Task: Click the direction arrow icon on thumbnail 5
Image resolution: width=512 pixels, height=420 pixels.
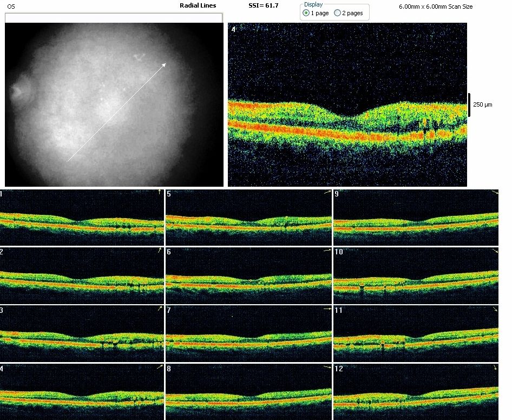Action: pos(327,192)
